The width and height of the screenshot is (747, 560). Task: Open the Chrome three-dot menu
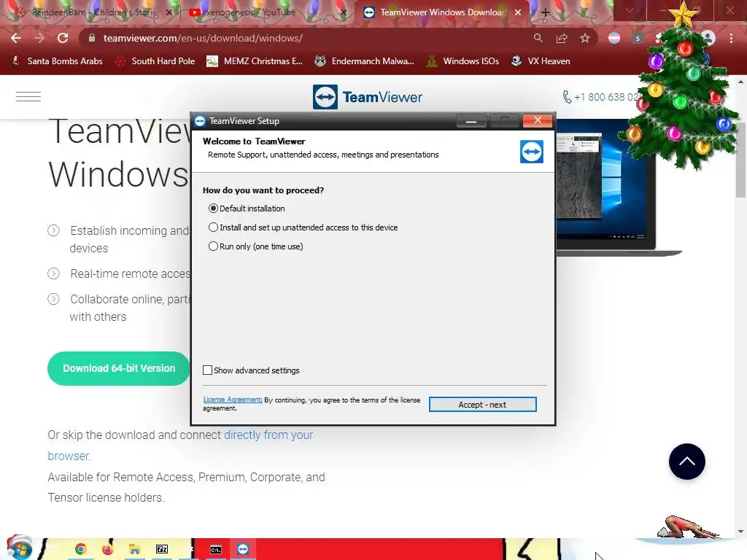(731, 38)
